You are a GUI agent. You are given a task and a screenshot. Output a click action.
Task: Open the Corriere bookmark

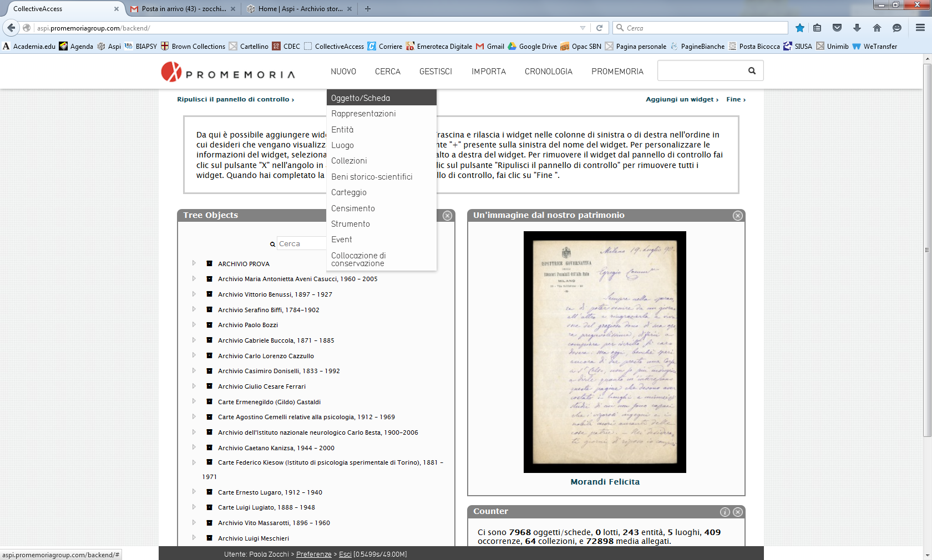pyautogui.click(x=385, y=47)
